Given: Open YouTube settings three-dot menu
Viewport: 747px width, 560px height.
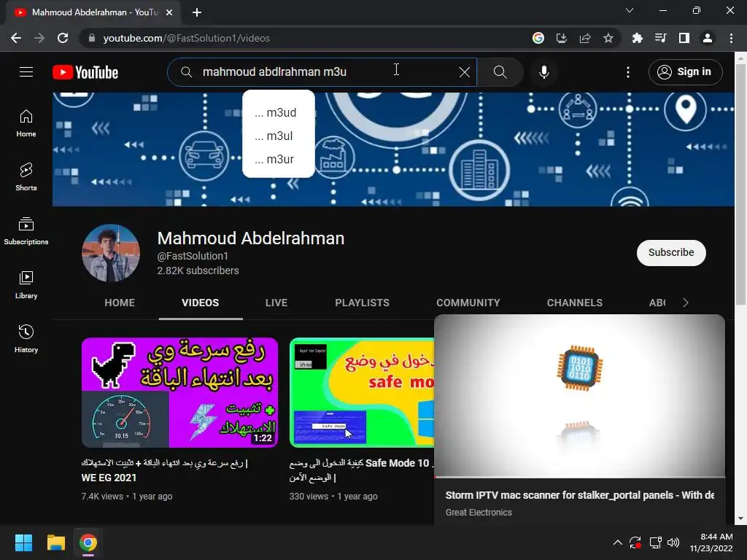Looking at the screenshot, I should 628,72.
